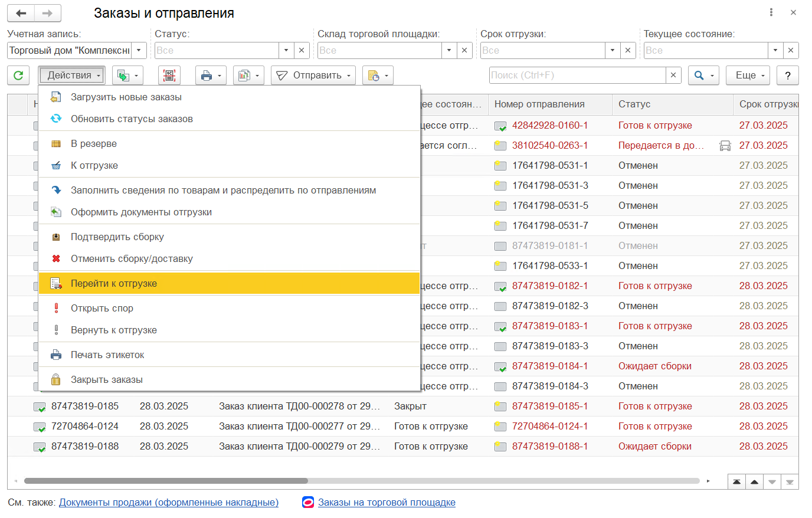Screen dimensions: 812x518
Task: Open the question mark help button
Action: 787,76
